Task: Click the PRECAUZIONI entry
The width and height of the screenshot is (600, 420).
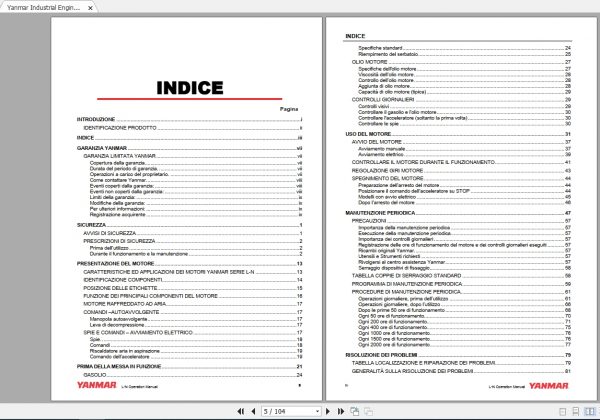Action: click(x=369, y=221)
